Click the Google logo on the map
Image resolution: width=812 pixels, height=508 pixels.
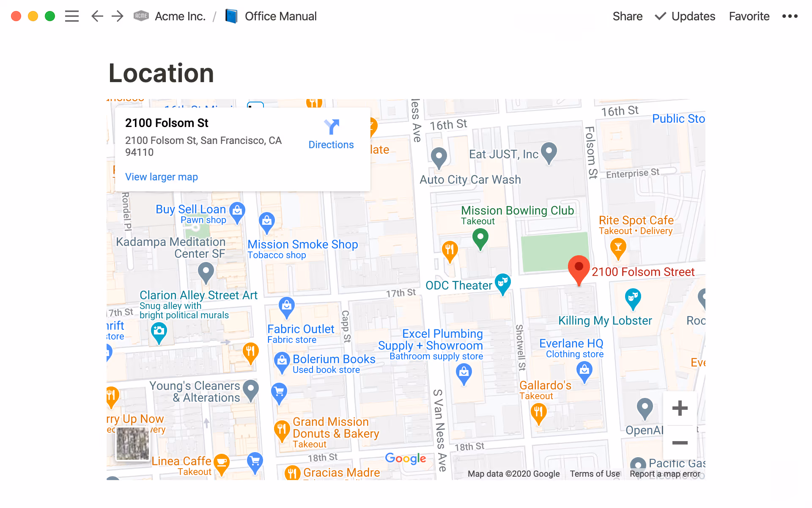click(406, 458)
